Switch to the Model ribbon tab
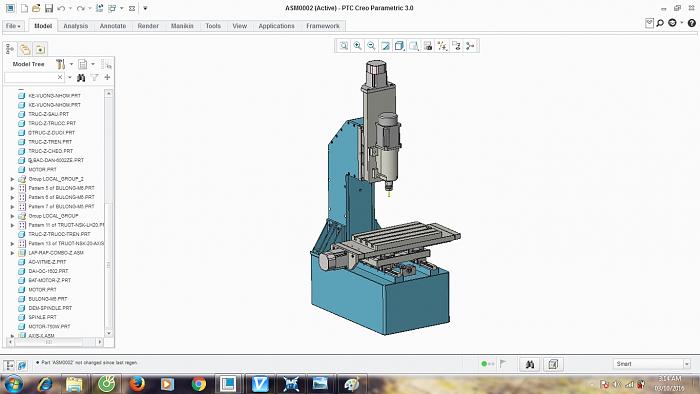This screenshot has height=394, width=700. pos(43,26)
